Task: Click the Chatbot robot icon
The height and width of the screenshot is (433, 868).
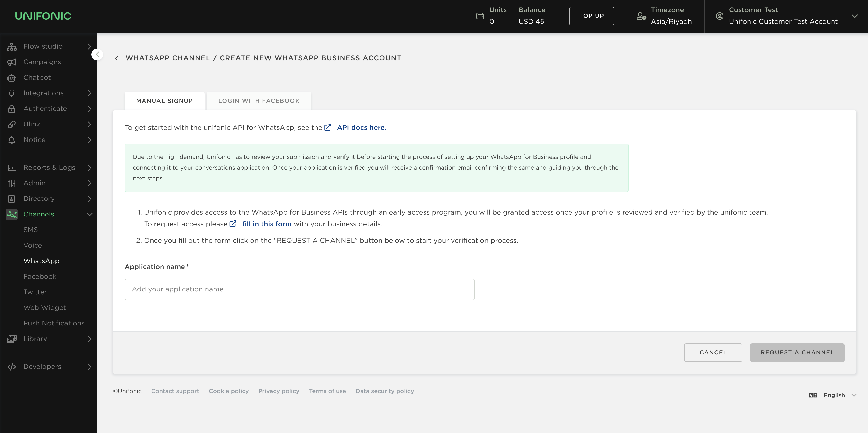Action: tap(12, 78)
